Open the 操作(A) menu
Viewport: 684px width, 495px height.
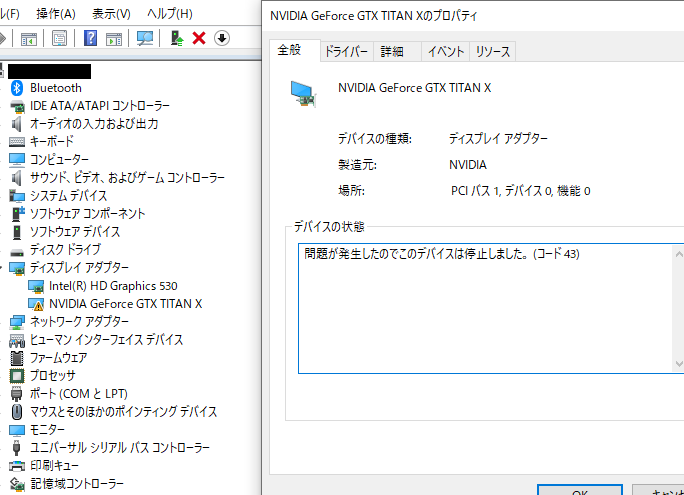point(55,14)
